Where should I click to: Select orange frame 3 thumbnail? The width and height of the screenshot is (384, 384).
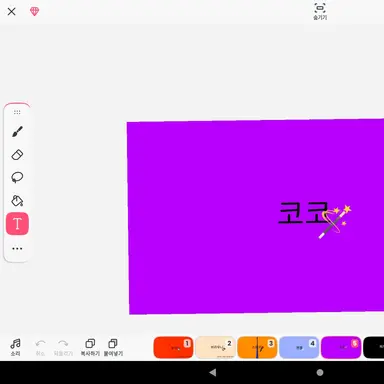click(257, 347)
